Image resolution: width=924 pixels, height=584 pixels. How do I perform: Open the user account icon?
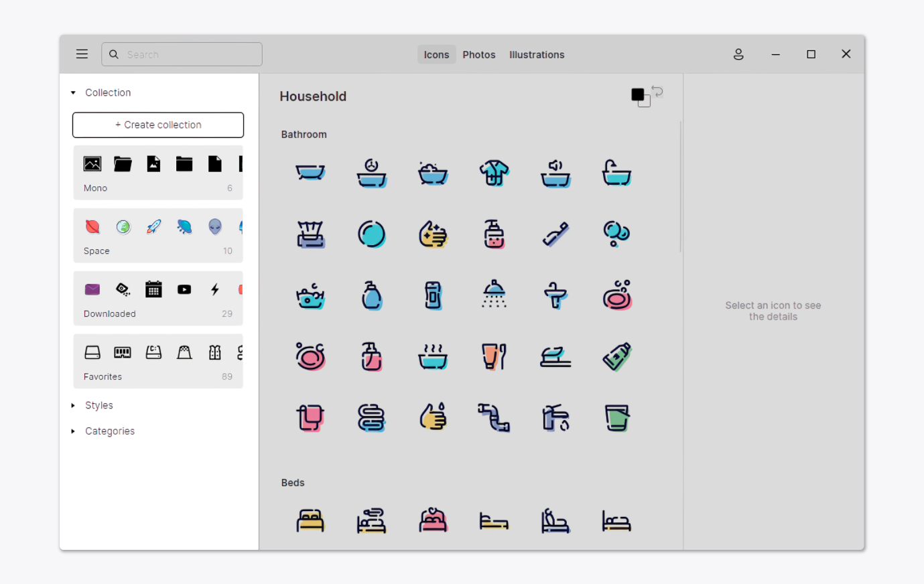(x=738, y=54)
